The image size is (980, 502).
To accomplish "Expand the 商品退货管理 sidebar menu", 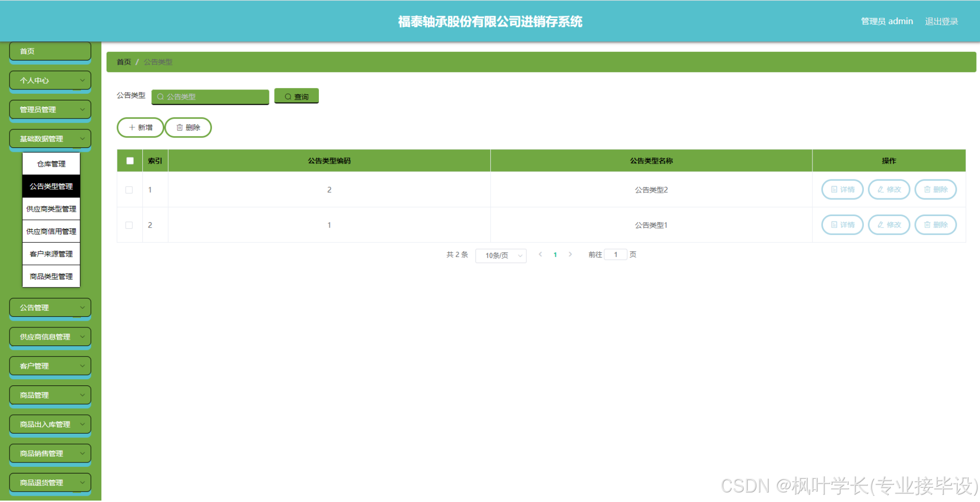I will [x=50, y=482].
